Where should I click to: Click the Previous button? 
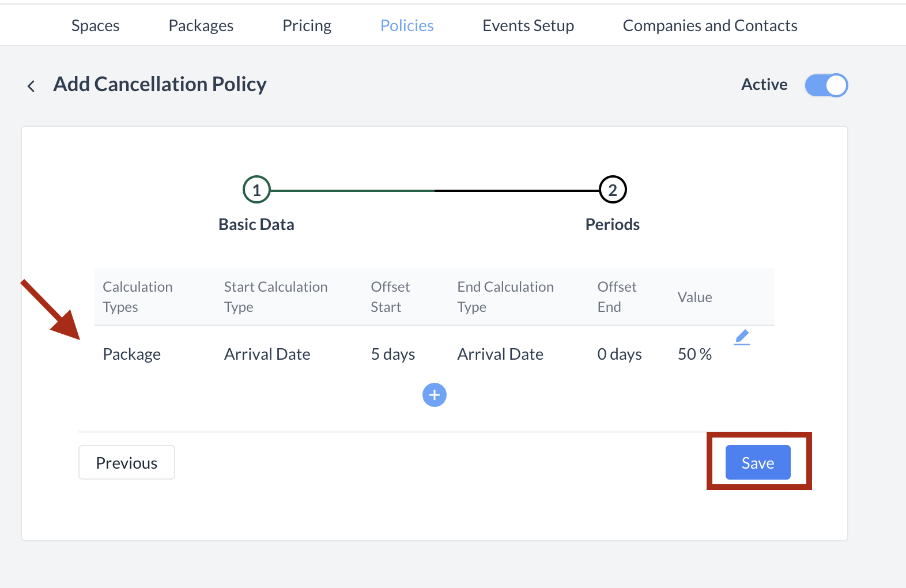pyautogui.click(x=127, y=462)
